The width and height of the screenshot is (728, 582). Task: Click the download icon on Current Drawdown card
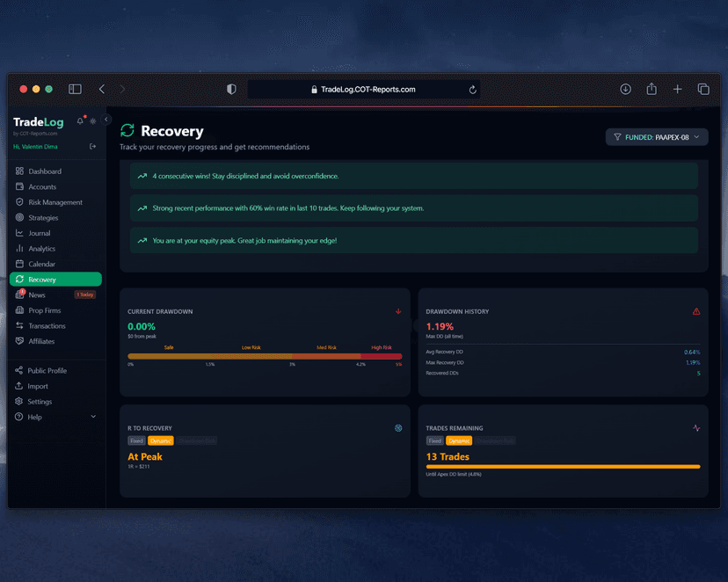pyautogui.click(x=397, y=311)
